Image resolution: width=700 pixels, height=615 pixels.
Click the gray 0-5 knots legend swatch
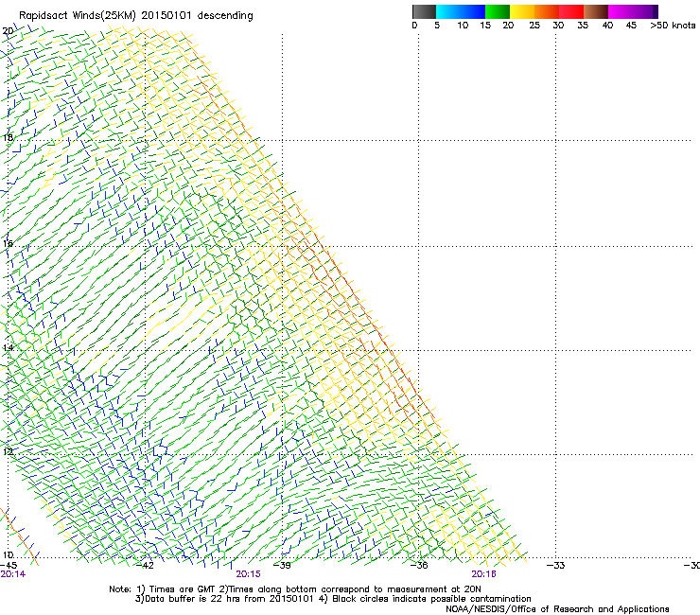pos(424,11)
